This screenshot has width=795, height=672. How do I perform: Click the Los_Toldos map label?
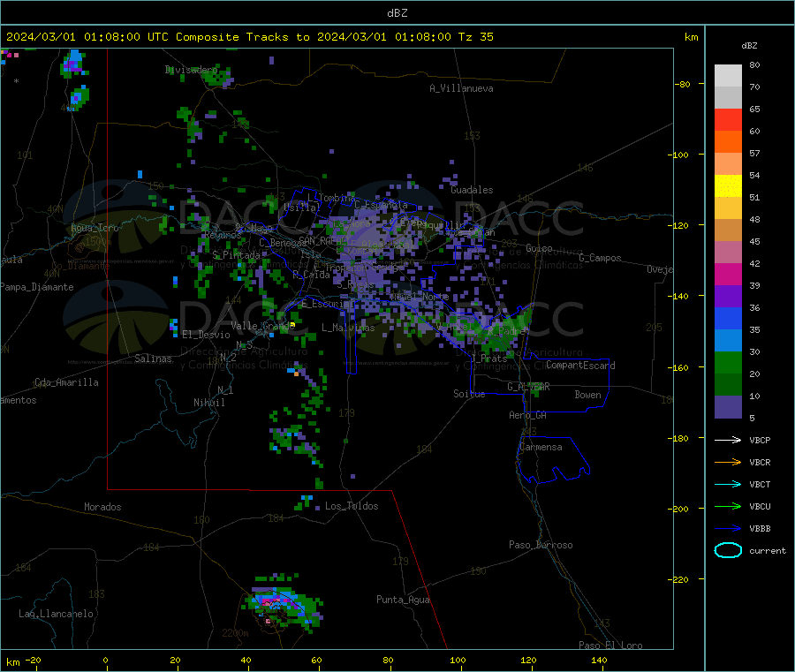tap(352, 506)
